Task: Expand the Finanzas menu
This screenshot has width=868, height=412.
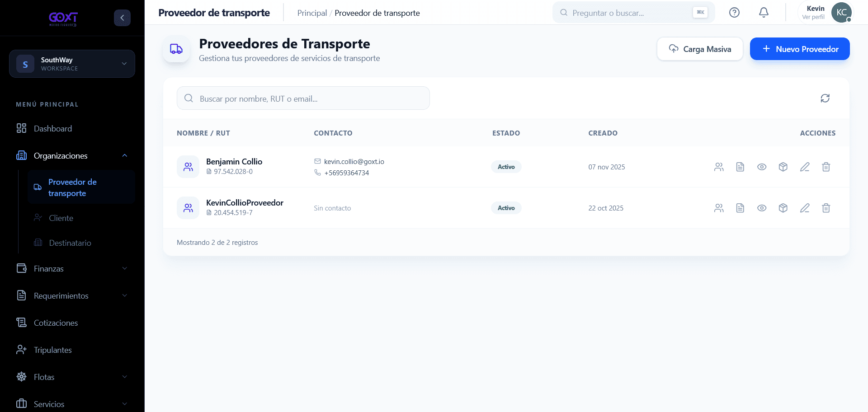Action: tap(72, 269)
